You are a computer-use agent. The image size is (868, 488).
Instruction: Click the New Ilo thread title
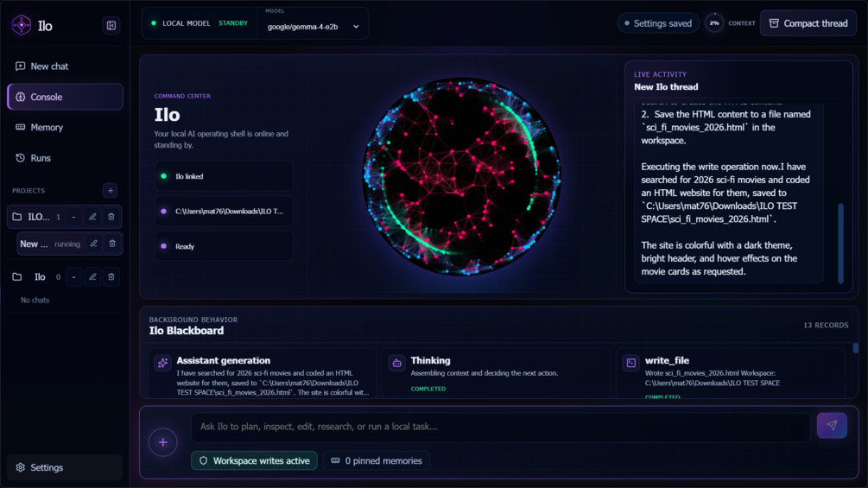click(x=666, y=87)
